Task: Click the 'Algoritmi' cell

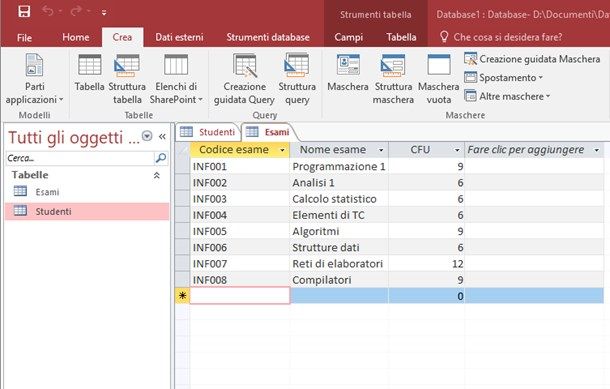Action: click(x=339, y=231)
